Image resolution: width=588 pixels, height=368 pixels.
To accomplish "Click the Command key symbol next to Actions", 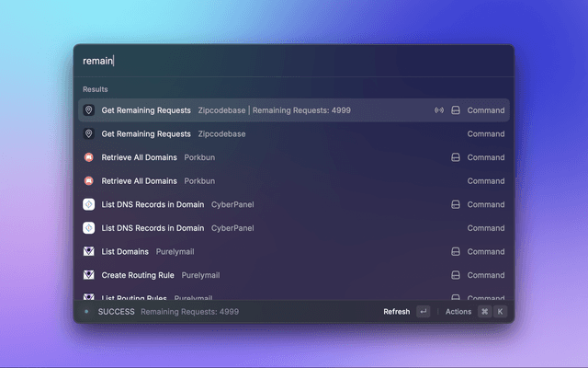I will click(x=484, y=312).
